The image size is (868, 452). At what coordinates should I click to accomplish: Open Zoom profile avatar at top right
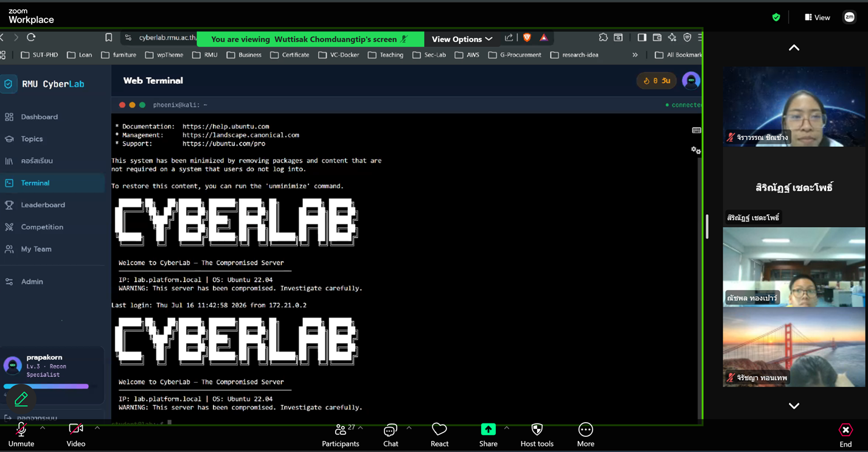click(850, 17)
